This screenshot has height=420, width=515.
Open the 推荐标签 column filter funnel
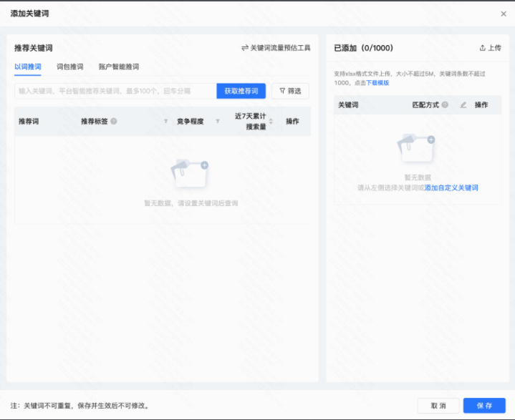166,121
